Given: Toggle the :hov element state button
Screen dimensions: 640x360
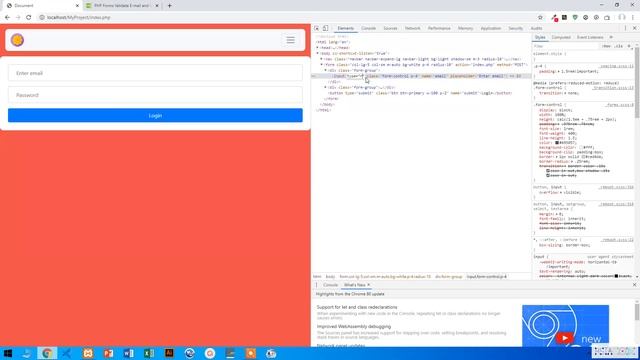Looking at the screenshot, I should [607, 47].
